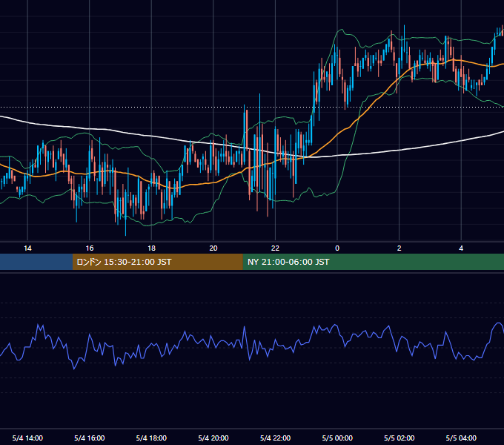Click the 5/4 18:00 time label
The width and height of the screenshot is (504, 445).
tap(151, 438)
